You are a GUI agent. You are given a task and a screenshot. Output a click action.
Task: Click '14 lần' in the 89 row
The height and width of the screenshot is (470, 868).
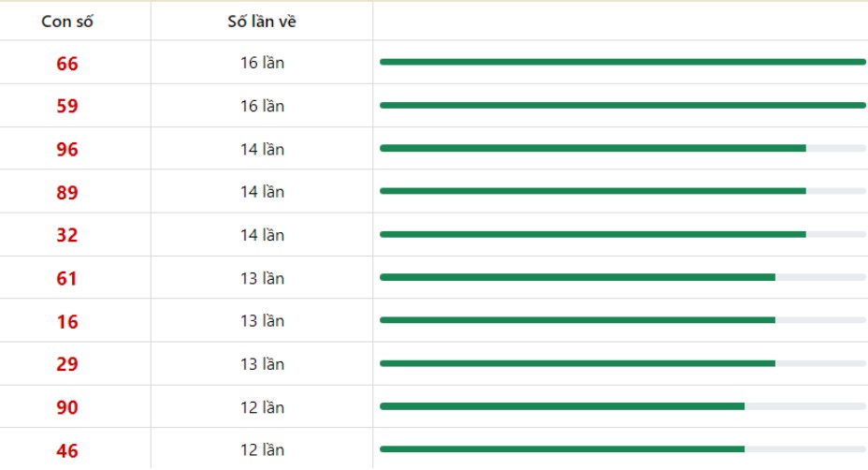262,192
